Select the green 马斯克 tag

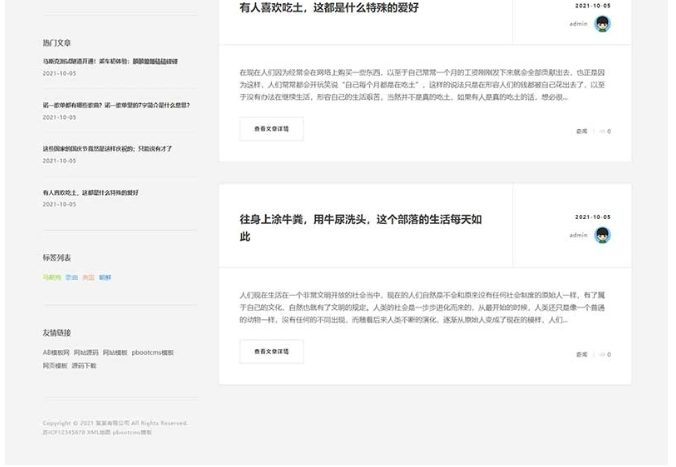[52, 277]
